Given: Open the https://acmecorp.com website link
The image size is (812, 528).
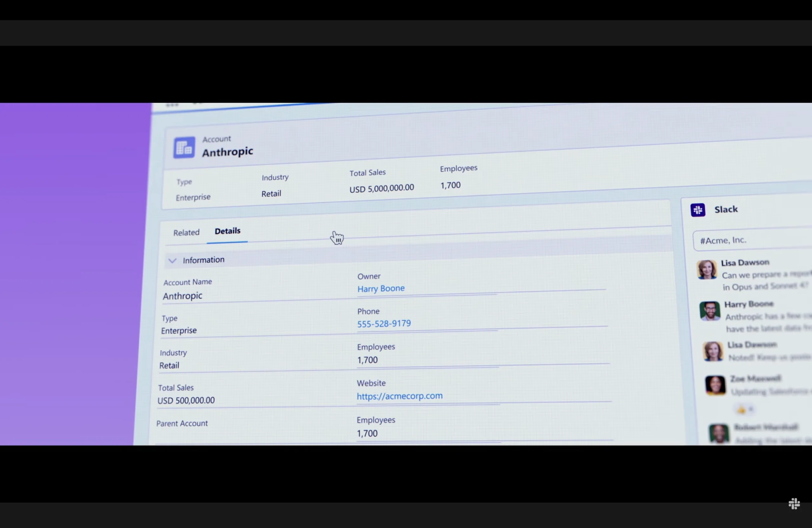Looking at the screenshot, I should [400, 396].
